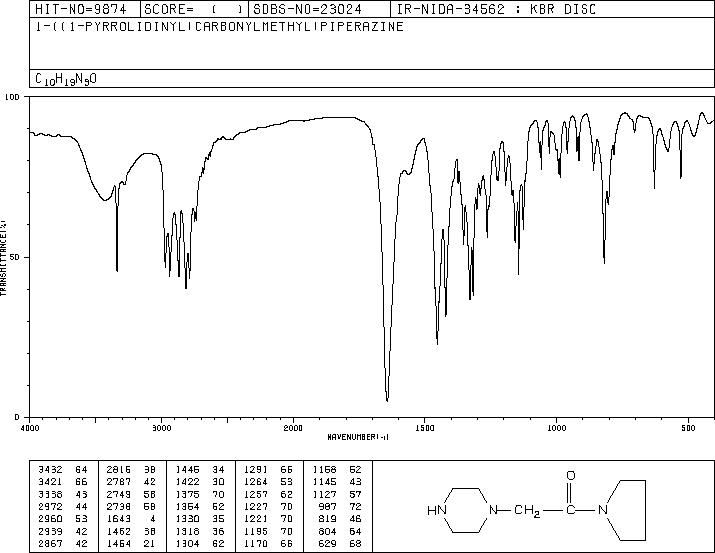Select the IR-NIDA-34562 : KBR DISC label
The image size is (715, 553).
496,9
